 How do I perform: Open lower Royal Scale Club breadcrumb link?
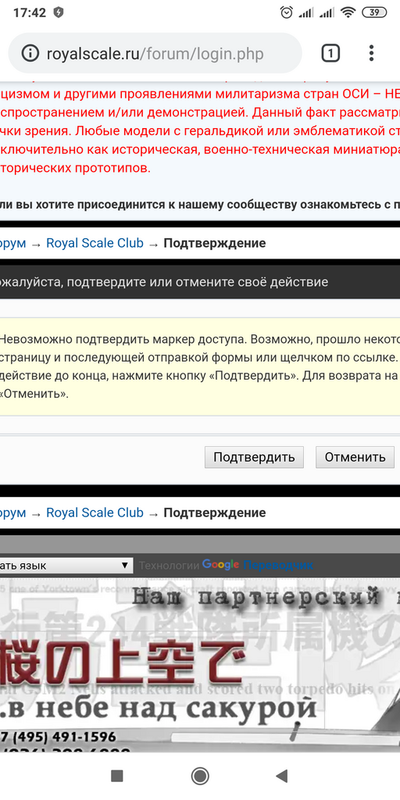tap(95, 513)
